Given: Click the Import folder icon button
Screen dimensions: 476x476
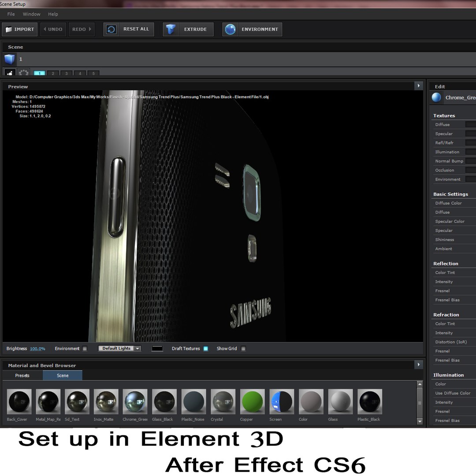Looking at the screenshot, I should click(20, 29).
